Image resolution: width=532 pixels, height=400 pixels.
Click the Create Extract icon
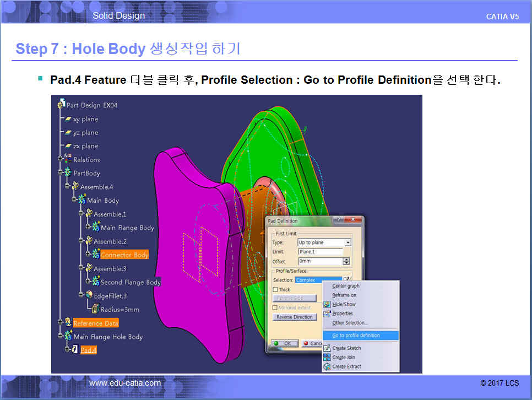[327, 366]
